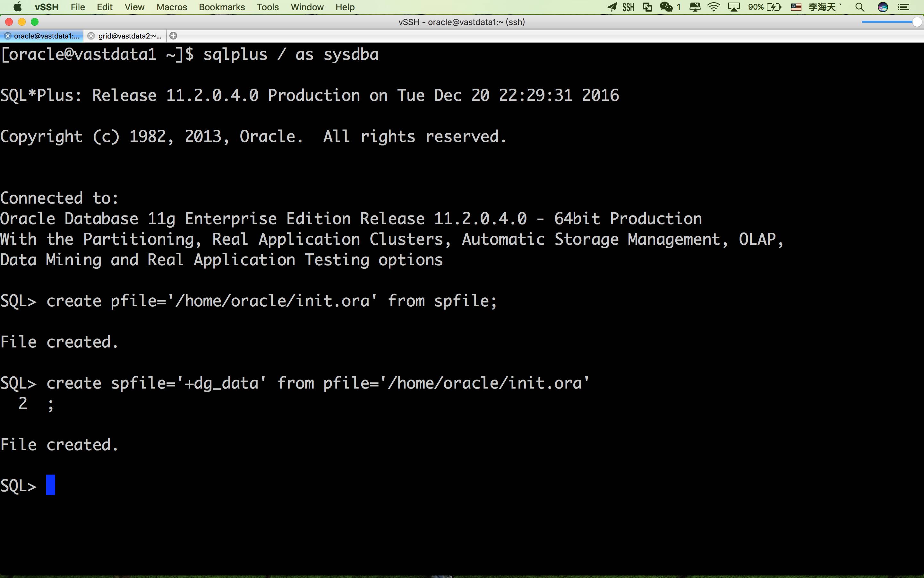Open Siri from the menu bar

pyautogui.click(x=883, y=7)
